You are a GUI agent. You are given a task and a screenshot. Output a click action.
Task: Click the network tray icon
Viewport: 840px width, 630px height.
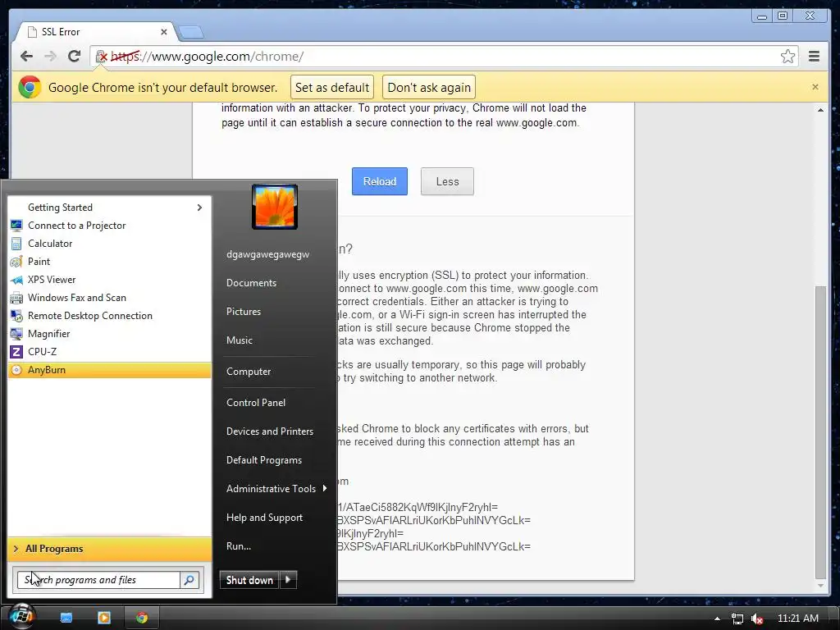737,619
